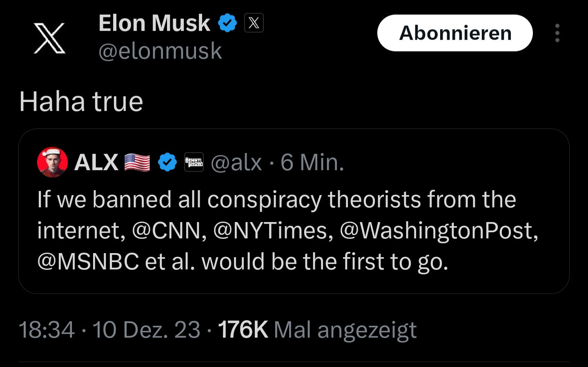Click the X affiliation badge beside Elon Musk
The image size is (588, 367).
[x=254, y=23]
